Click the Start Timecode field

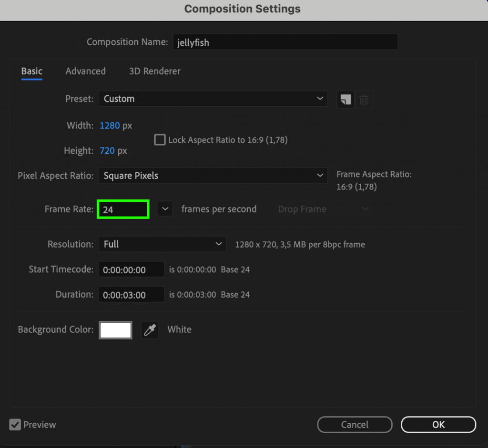(x=131, y=269)
